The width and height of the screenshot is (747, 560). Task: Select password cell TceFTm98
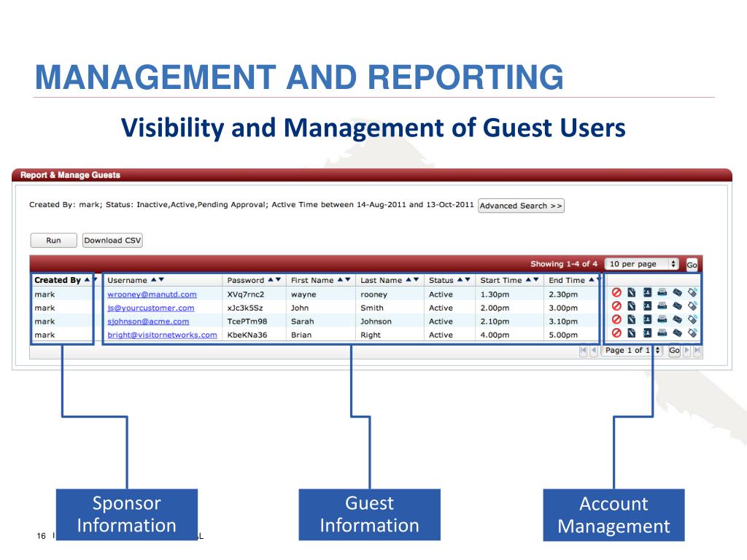pos(247,322)
